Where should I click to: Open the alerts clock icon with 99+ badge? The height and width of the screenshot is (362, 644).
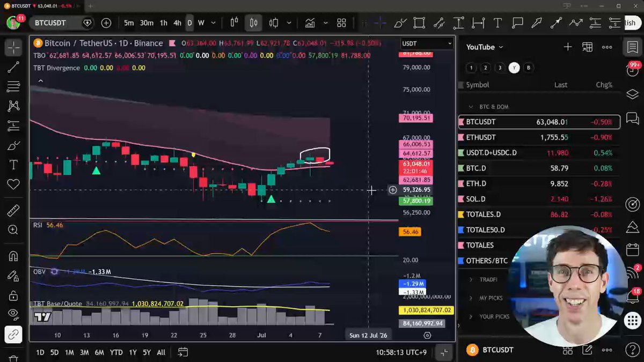(632, 71)
